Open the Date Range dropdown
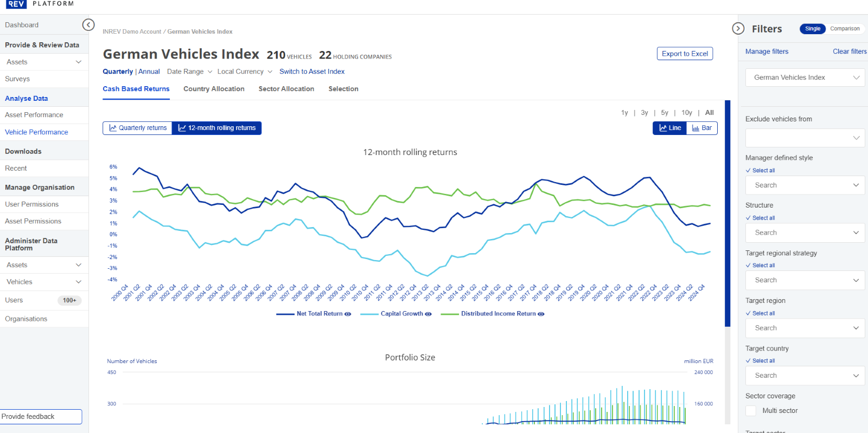Viewport: 868px width, 433px height. coord(189,72)
